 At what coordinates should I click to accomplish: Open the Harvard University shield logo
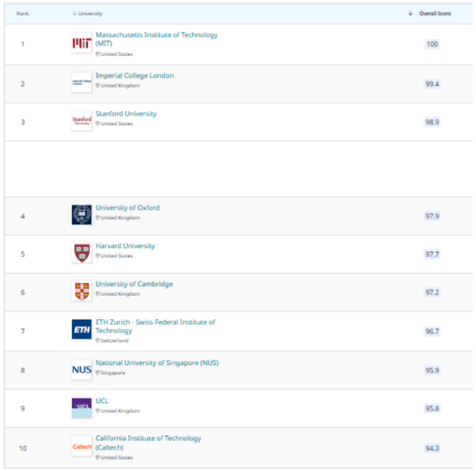82,253
